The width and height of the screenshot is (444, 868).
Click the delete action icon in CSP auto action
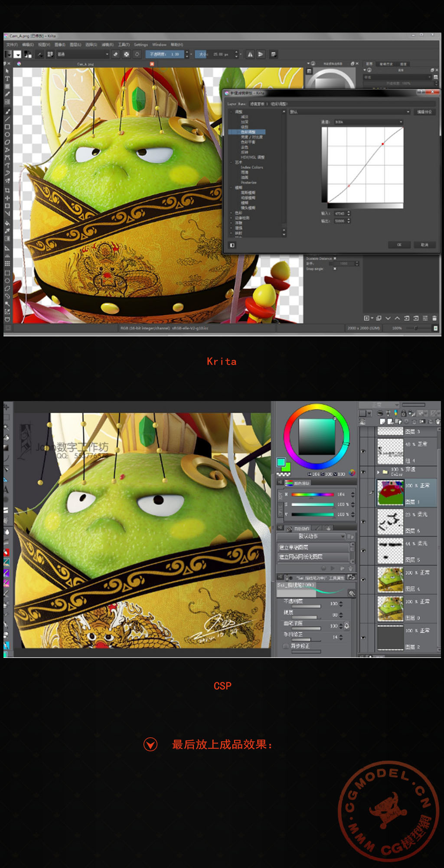point(350,568)
